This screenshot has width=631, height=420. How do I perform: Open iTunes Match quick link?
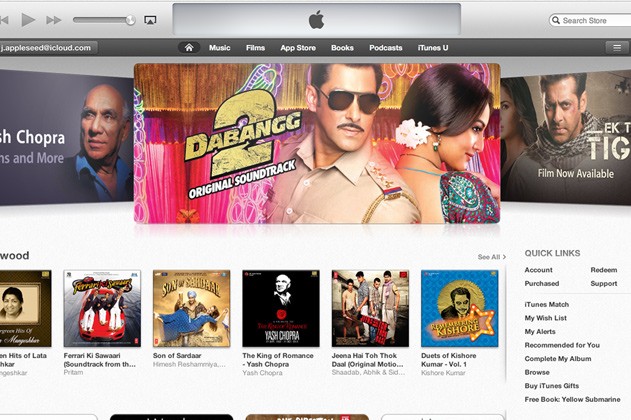(x=546, y=304)
